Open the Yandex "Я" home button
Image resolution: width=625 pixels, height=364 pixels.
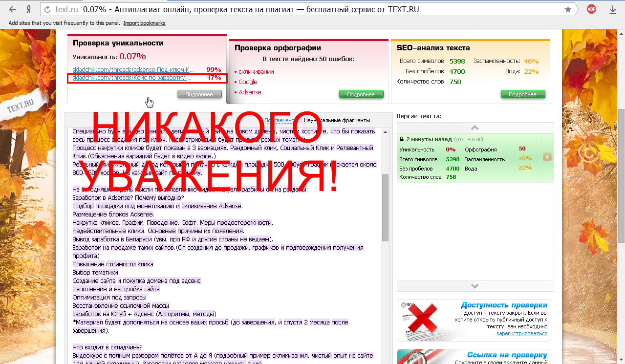coord(28,9)
